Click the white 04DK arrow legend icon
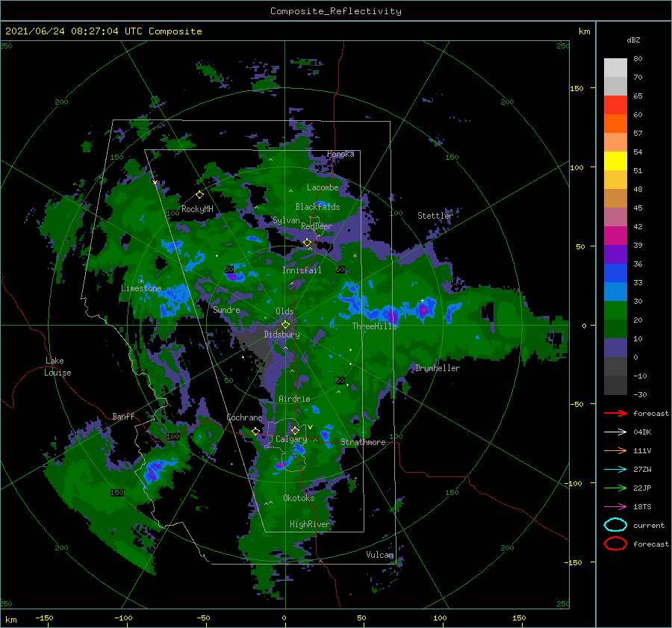This screenshot has height=628, width=672. (615, 432)
